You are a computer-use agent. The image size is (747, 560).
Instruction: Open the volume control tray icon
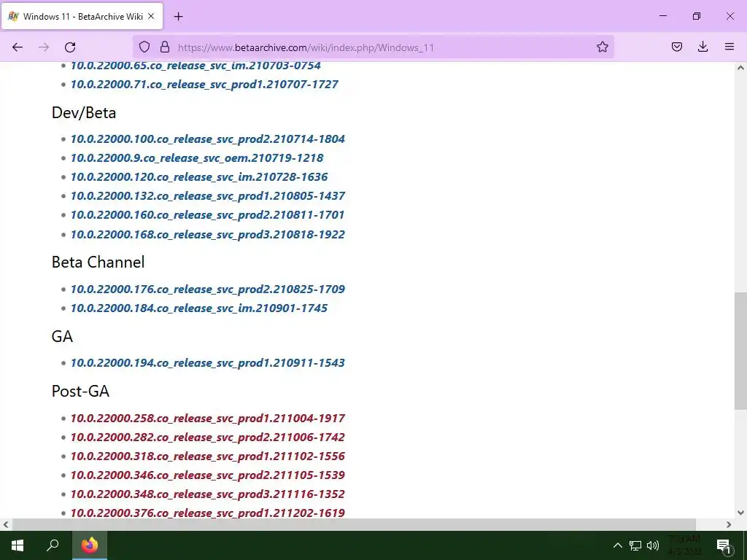coord(653,545)
